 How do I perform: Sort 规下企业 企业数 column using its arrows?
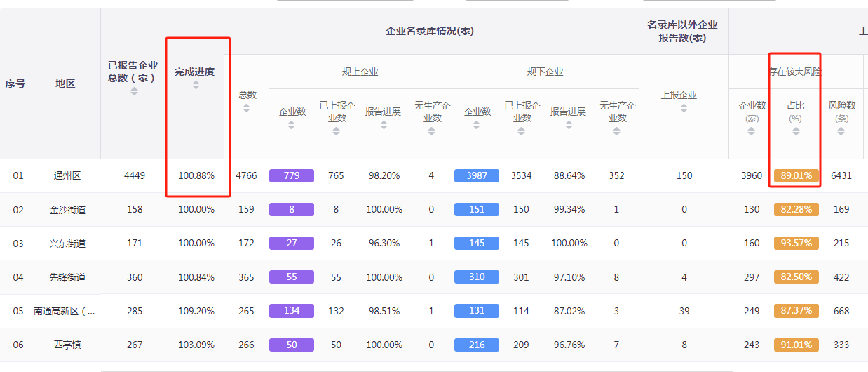click(x=477, y=125)
